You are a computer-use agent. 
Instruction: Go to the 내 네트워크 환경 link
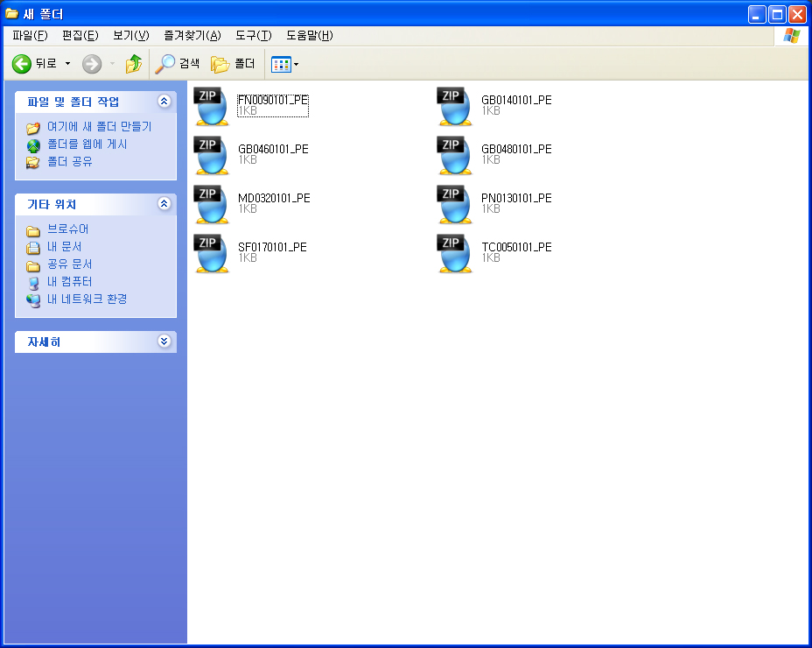point(87,299)
